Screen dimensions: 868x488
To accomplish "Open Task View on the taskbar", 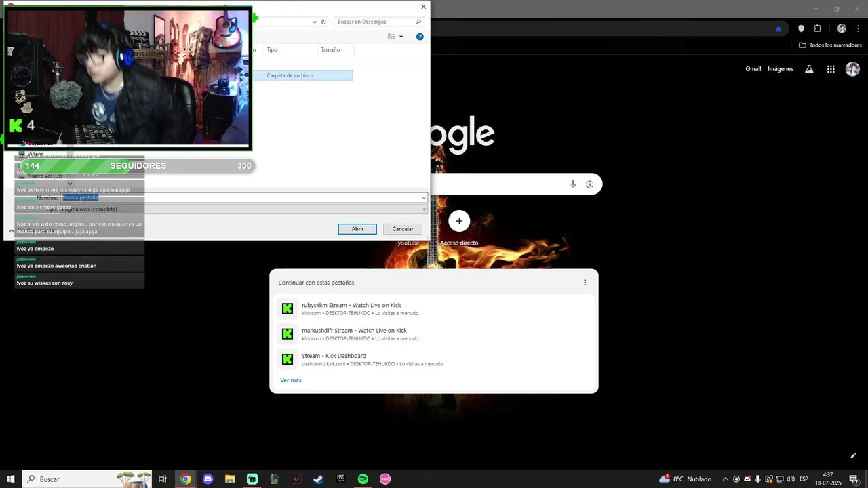I will coord(163,479).
